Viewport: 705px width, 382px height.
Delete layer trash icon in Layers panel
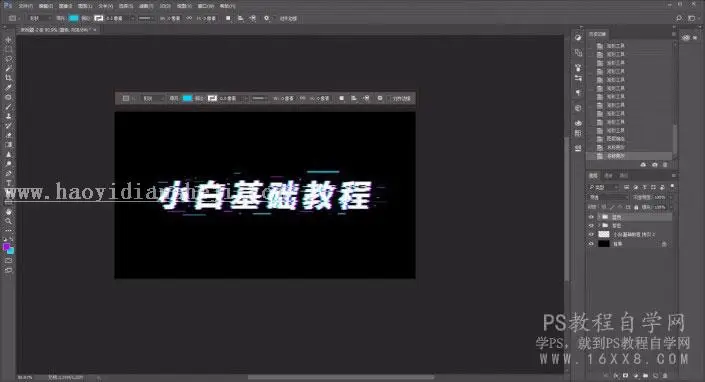(665, 375)
